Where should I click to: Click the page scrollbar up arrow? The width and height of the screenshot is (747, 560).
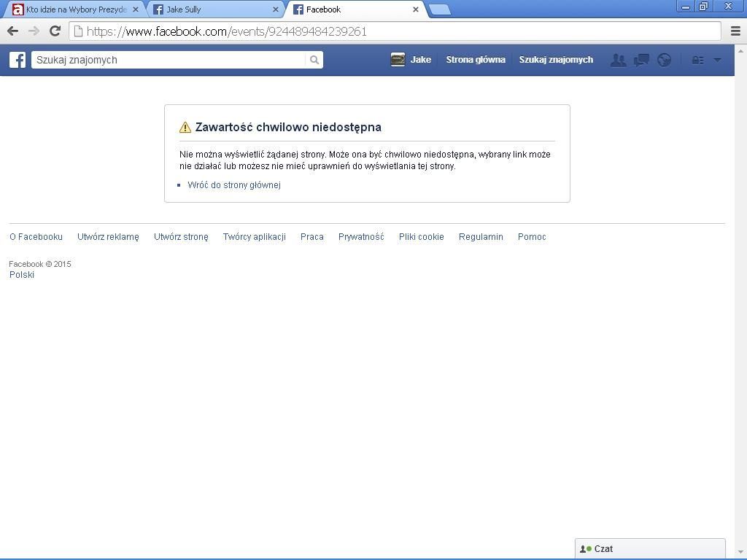click(741, 50)
